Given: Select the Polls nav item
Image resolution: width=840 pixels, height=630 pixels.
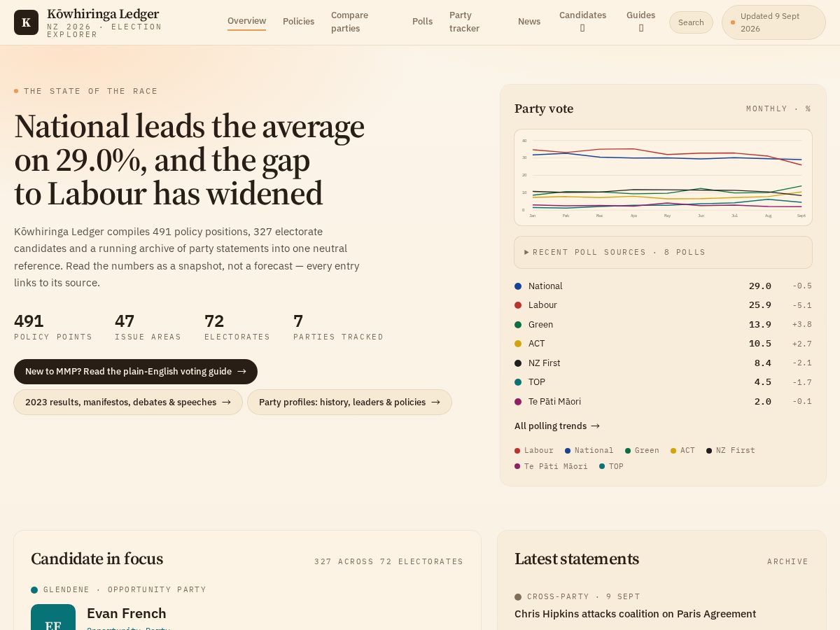Looking at the screenshot, I should (x=422, y=22).
